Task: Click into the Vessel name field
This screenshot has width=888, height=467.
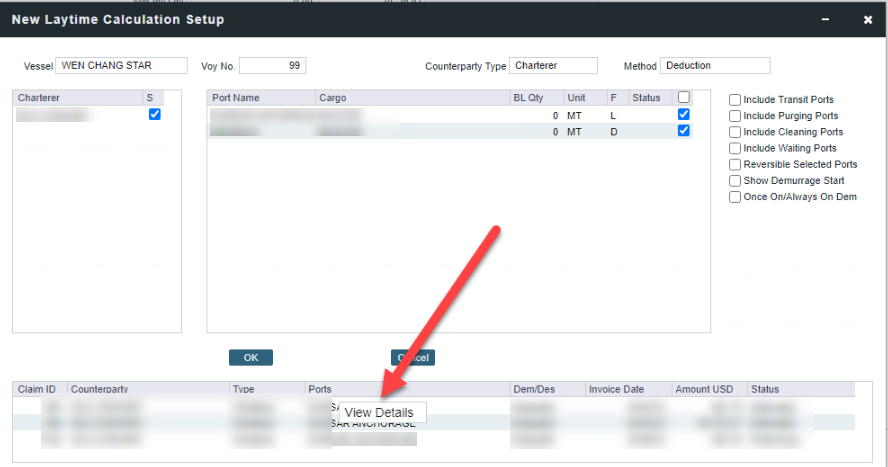Action: tap(122, 66)
